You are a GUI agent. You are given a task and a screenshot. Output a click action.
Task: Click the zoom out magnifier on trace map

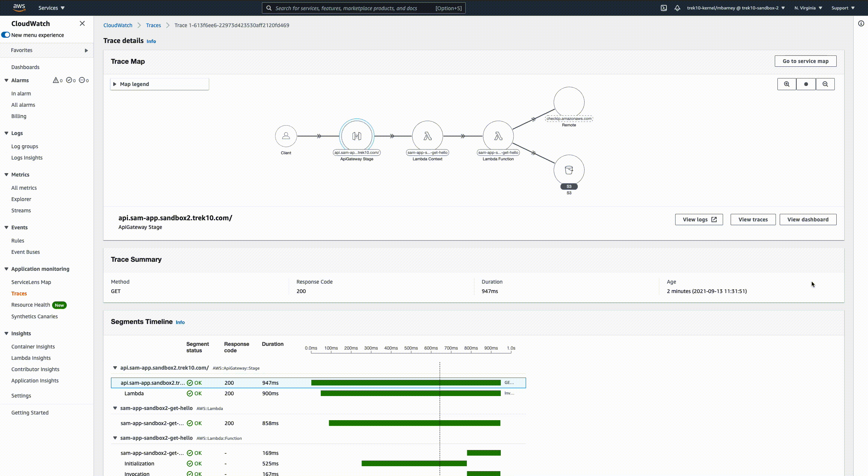coord(825,84)
